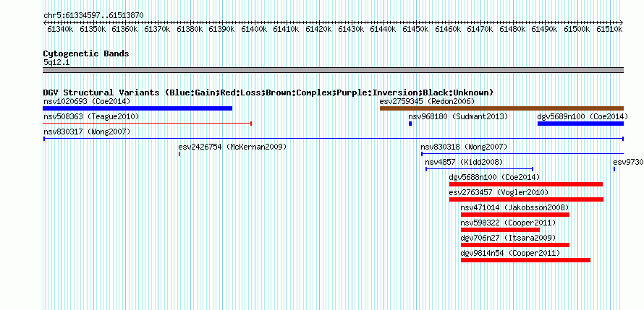Viewport: 644px width, 310px height.
Task: Open the nsv598322 (Cooper2011) label
Action: [x=509, y=223]
